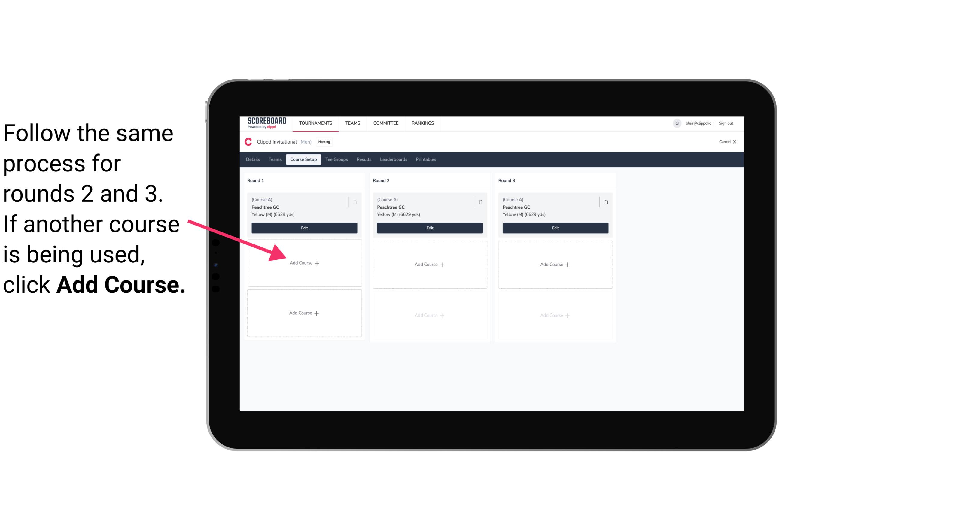Select TEAMS in the navigation bar
Viewport: 980px width, 527px height.
(x=352, y=123)
